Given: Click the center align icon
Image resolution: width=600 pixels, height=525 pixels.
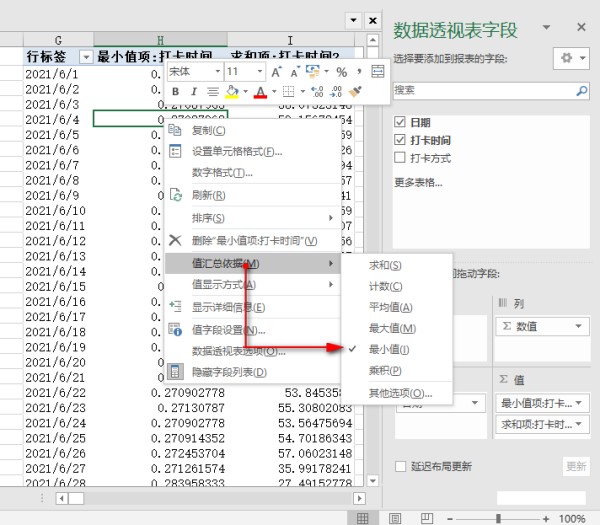Looking at the screenshot, I should click(213, 92).
